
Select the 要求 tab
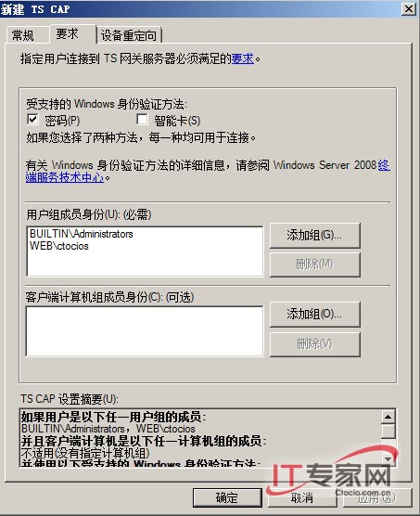coord(68,34)
